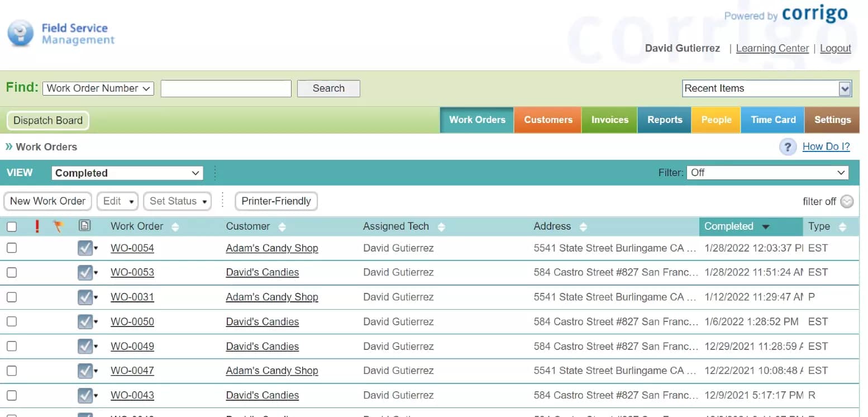
Task: Sort by Work Order column arrows
Action: [x=175, y=227]
